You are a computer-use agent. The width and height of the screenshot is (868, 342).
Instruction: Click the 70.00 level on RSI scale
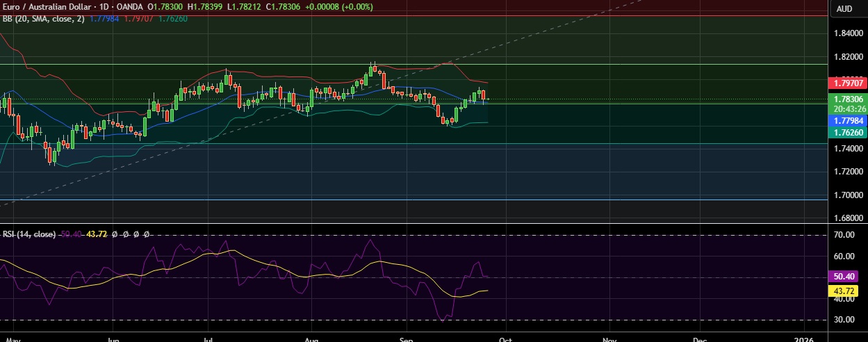(x=844, y=236)
